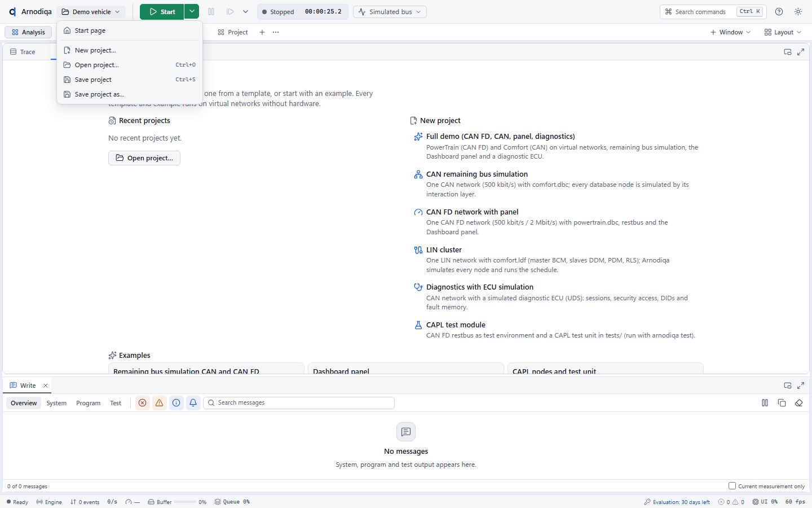Open the three-dots desktop overflow menu
Screen dimensions: 812x508
pos(276,32)
